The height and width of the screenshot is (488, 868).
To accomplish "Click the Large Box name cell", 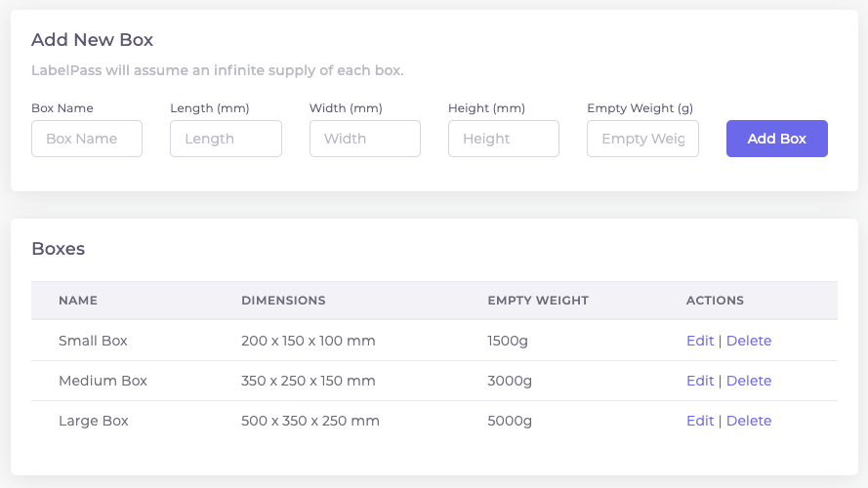I will (94, 421).
